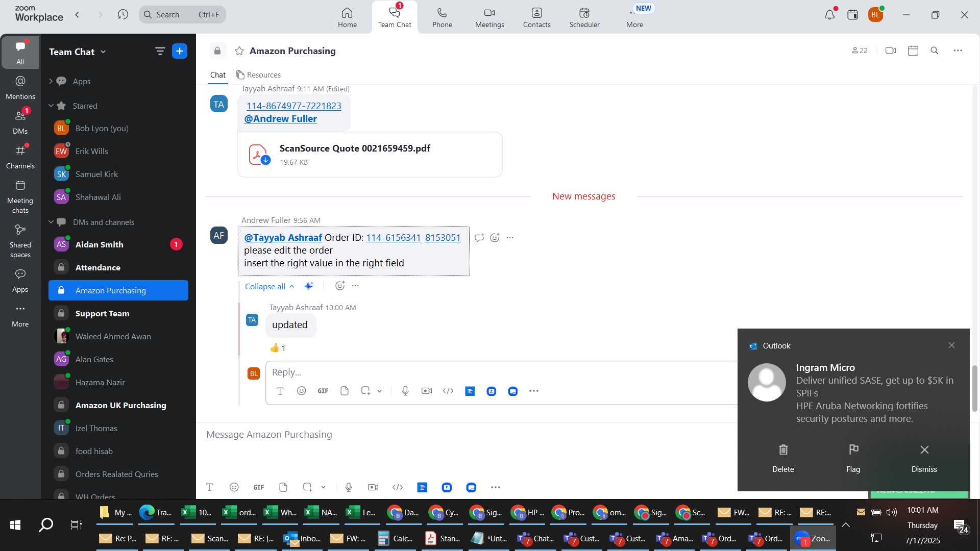The width and height of the screenshot is (980, 551).
Task: Delete the Ingram Micro Outlook email
Action: 783,458
